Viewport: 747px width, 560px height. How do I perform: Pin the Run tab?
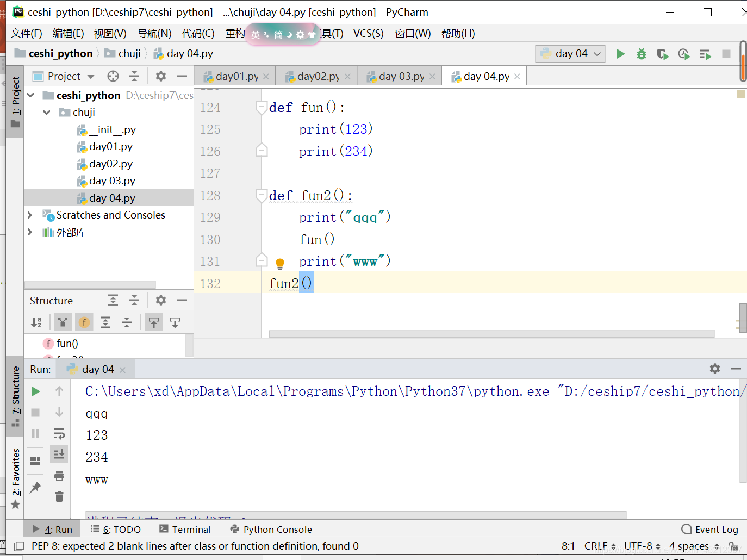click(x=35, y=487)
